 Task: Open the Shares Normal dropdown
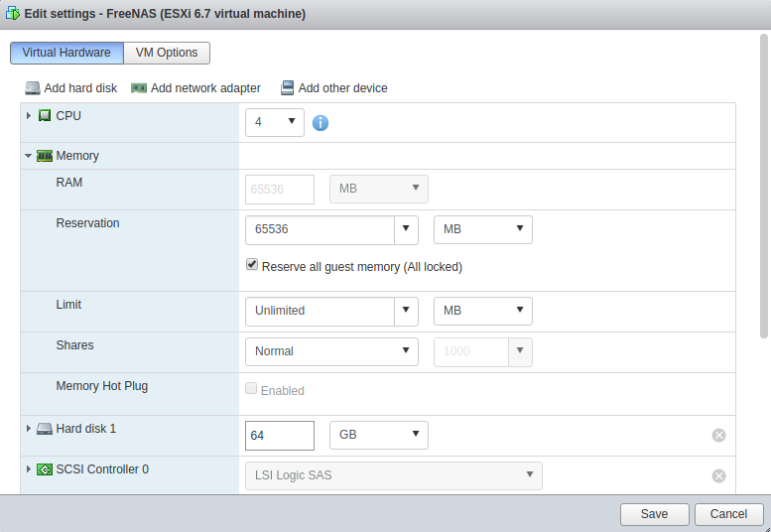331,351
